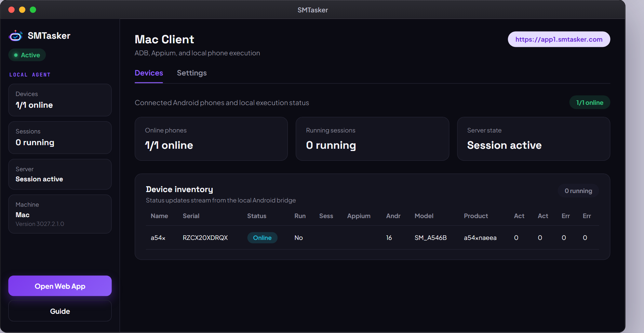Image resolution: width=644 pixels, height=333 pixels.
Task: Click the SMTasker robot logo icon
Action: pyautogui.click(x=16, y=36)
